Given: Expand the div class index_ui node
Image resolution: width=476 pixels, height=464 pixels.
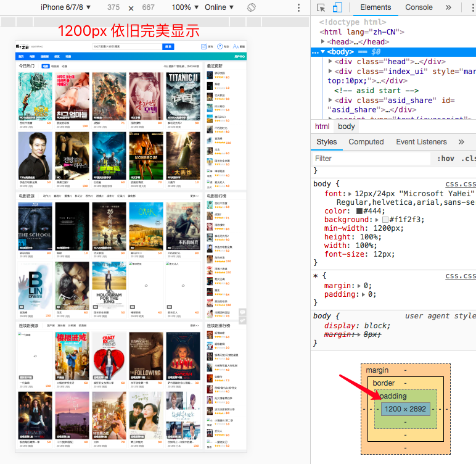Looking at the screenshot, I should [330, 71].
